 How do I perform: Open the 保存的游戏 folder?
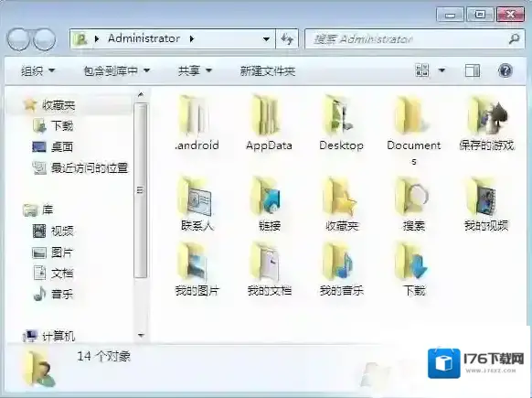coord(486,124)
